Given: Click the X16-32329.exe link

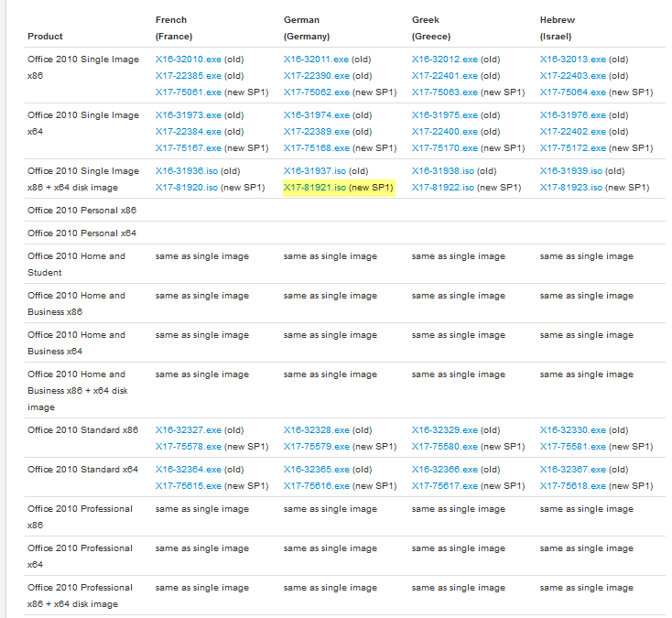Looking at the screenshot, I should [x=444, y=430].
